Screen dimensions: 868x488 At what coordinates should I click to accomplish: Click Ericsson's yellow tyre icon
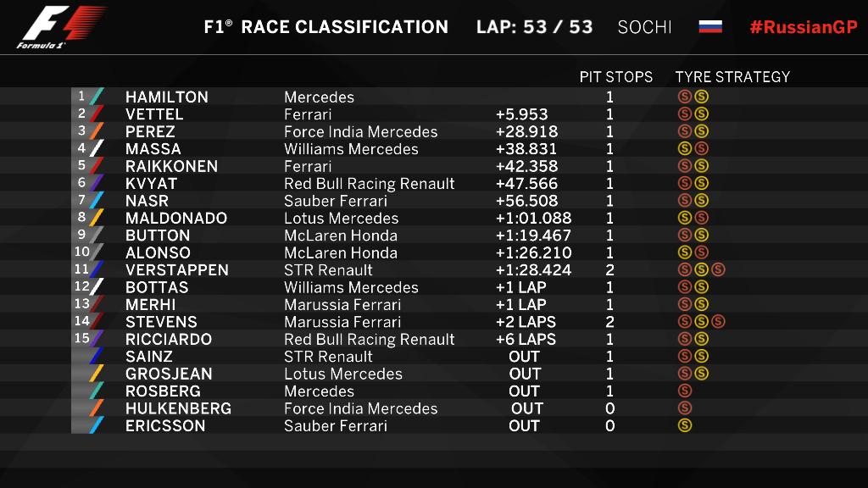point(685,425)
